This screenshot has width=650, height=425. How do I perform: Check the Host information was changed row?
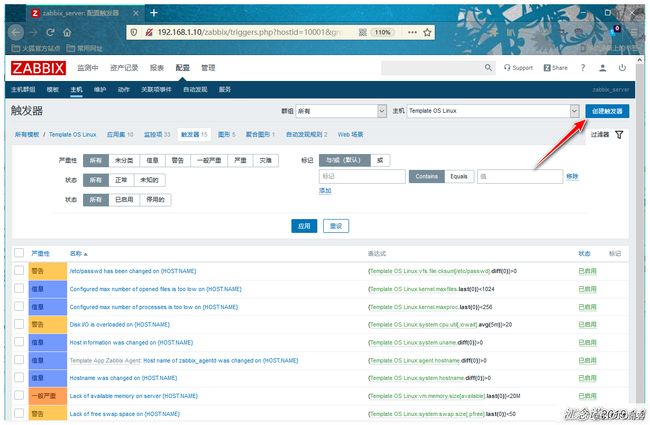coord(19,342)
